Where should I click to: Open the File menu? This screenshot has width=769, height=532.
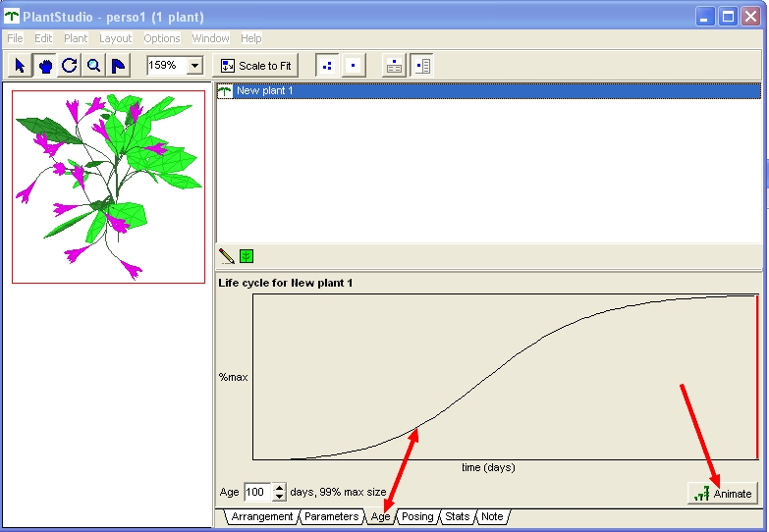coord(15,38)
